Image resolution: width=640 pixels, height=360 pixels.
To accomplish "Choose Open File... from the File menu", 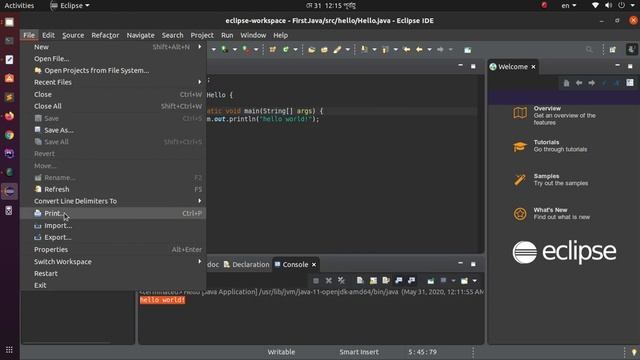I will pos(113,59).
